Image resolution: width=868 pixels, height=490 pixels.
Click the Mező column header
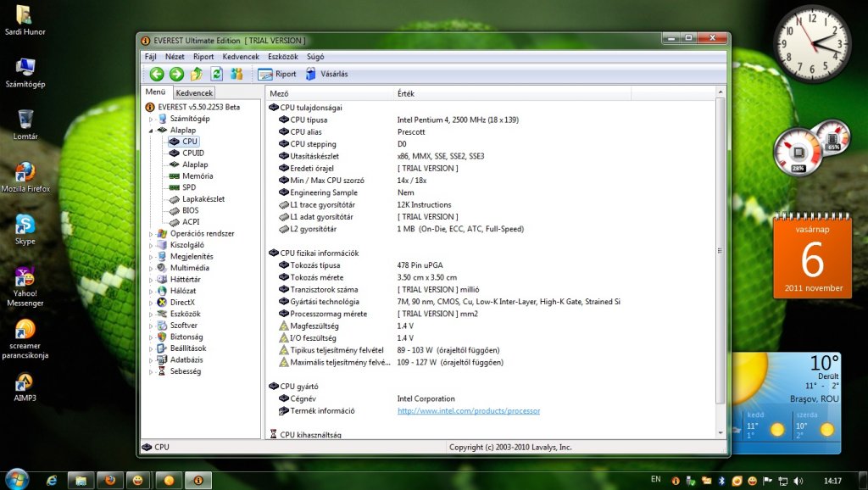coord(329,93)
